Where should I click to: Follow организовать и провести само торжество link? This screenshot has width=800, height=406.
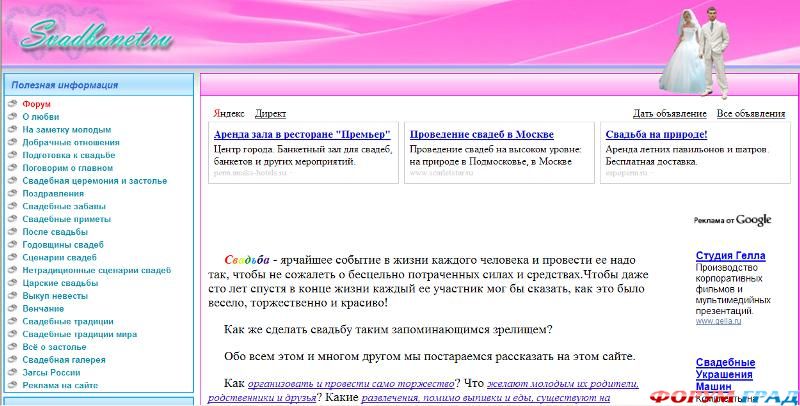(x=351, y=384)
